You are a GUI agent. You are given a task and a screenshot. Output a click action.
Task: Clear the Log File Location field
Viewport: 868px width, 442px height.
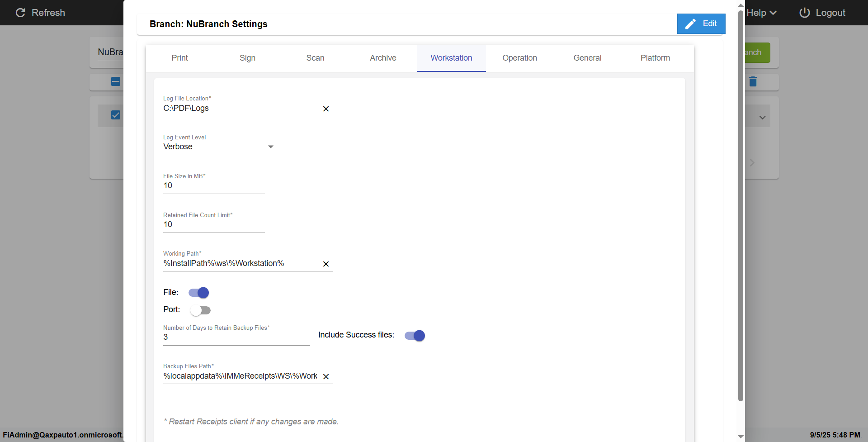[325, 109]
